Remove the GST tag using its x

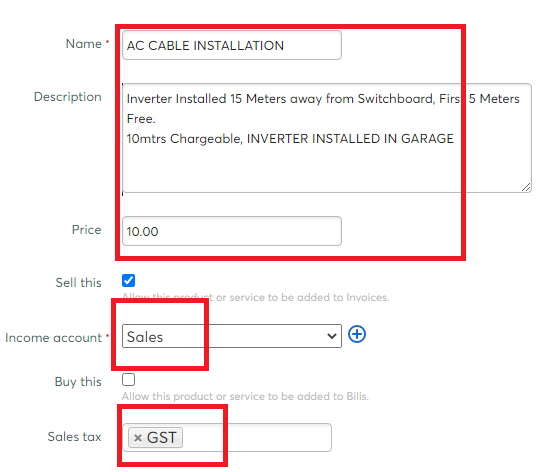tap(138, 438)
